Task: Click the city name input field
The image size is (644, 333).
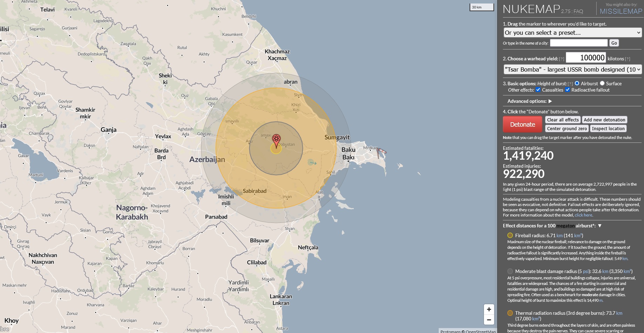Action: click(x=579, y=43)
